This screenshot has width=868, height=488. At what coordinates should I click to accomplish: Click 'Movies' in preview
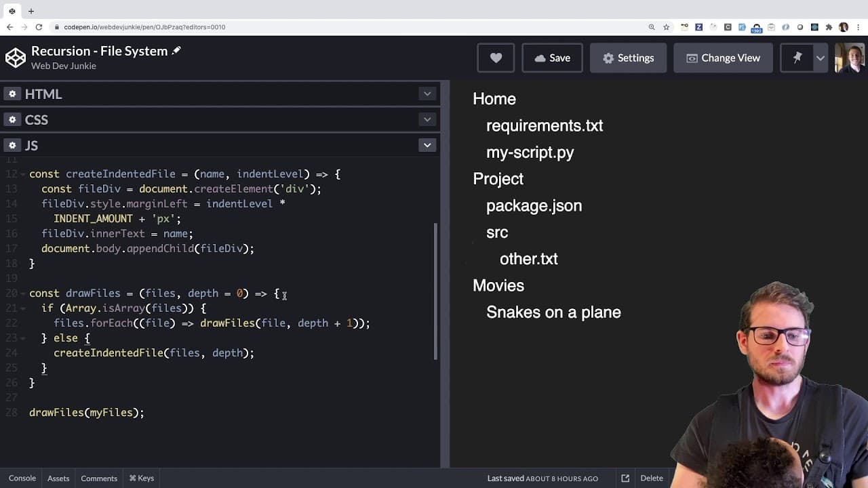click(498, 285)
